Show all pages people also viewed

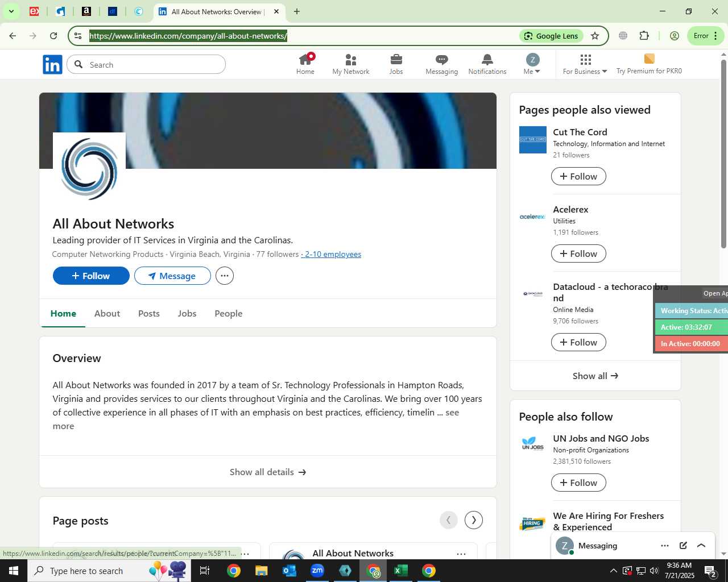[595, 376]
